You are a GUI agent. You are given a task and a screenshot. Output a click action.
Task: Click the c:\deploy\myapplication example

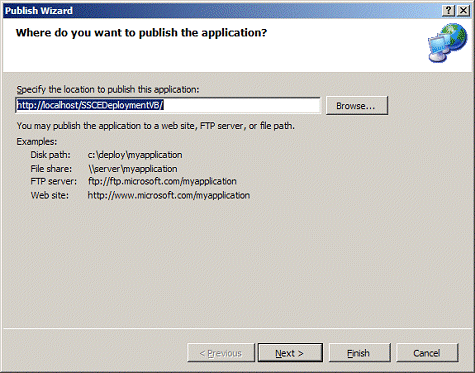click(x=135, y=155)
